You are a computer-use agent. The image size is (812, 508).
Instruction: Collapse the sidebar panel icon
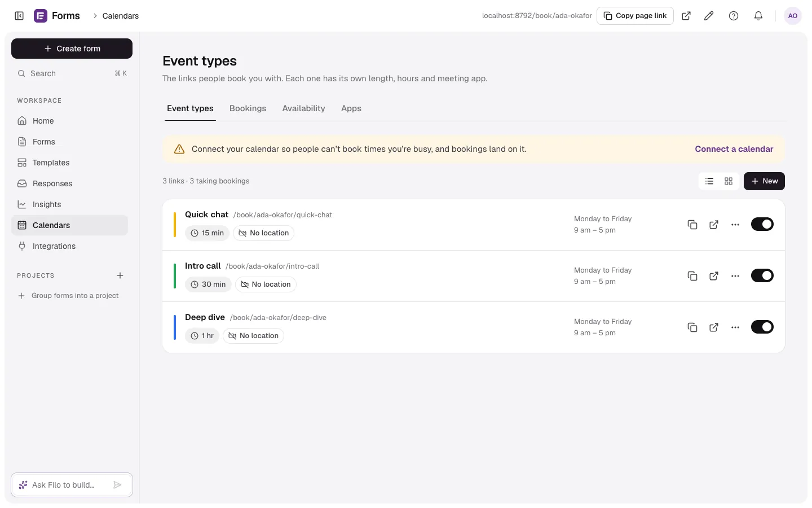pos(19,16)
